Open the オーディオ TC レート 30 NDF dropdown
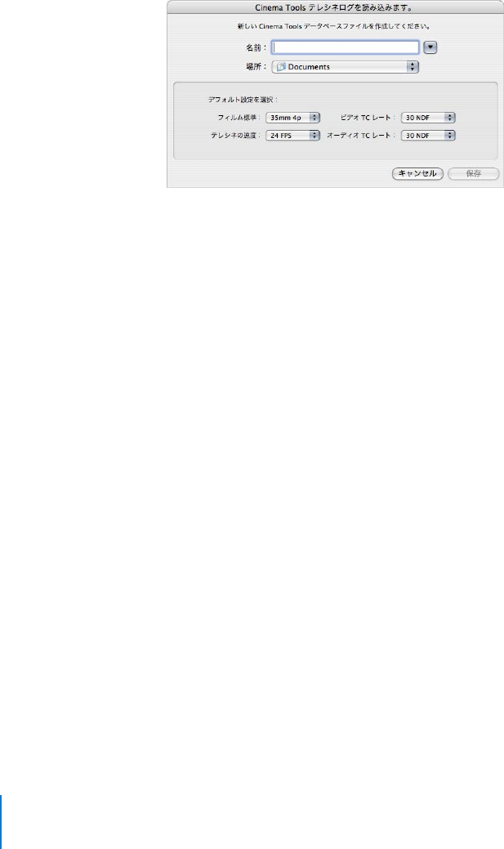The height and width of the screenshot is (849, 504). tap(428, 136)
